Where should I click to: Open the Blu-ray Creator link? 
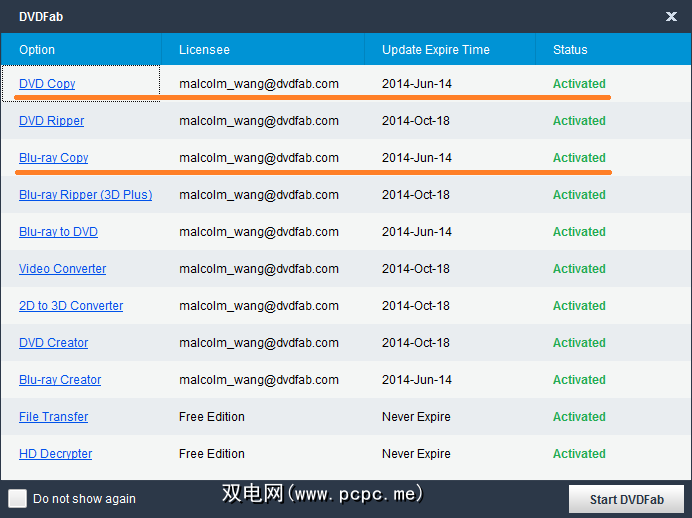tap(60, 380)
